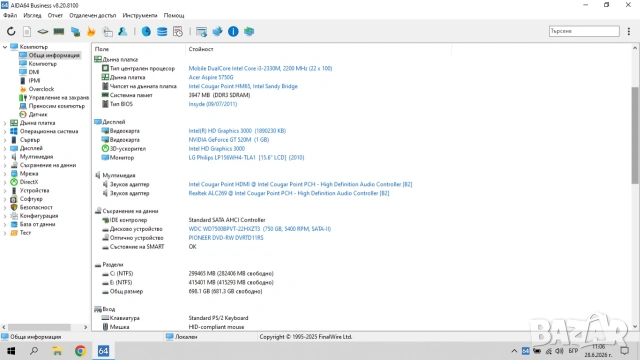The image size is (640, 360).
Task: Select Управление на захранването tree item
Action: (58, 98)
